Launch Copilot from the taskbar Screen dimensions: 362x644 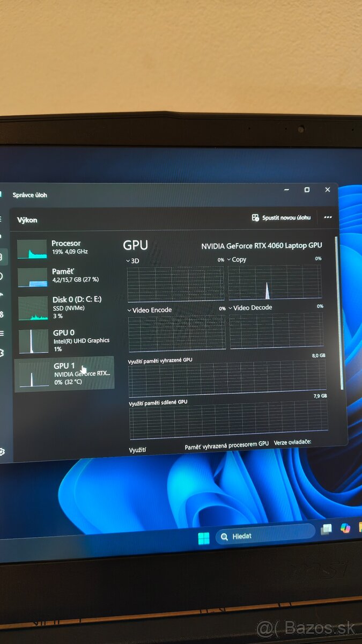click(345, 528)
